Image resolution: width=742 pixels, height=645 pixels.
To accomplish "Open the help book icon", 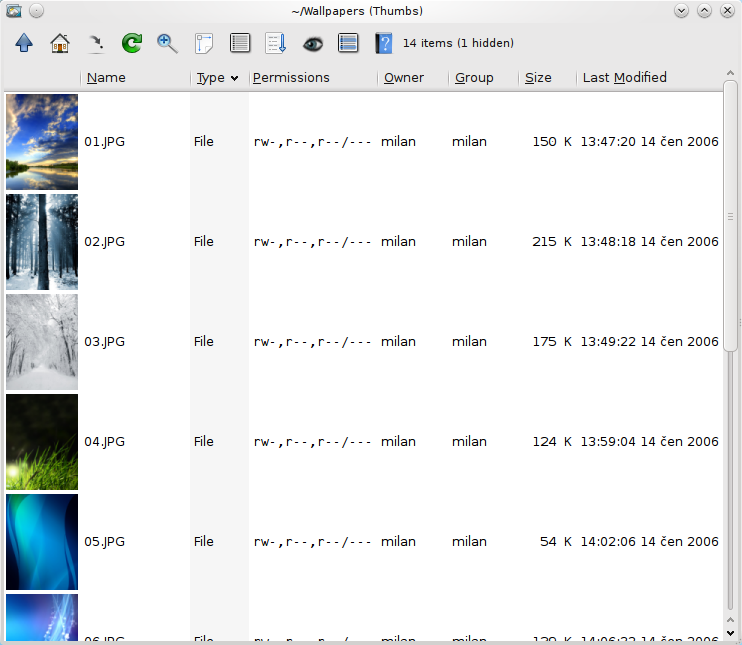I will pos(384,43).
